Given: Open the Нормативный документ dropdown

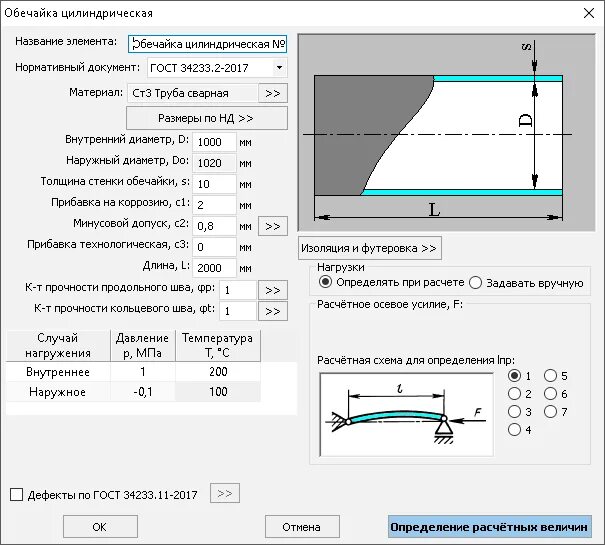Looking at the screenshot, I should tap(279, 68).
